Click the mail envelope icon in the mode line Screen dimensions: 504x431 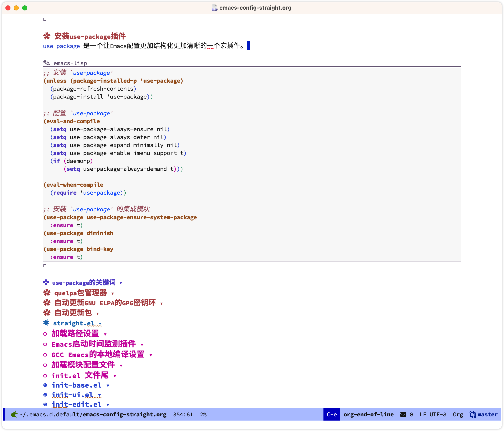pos(403,415)
